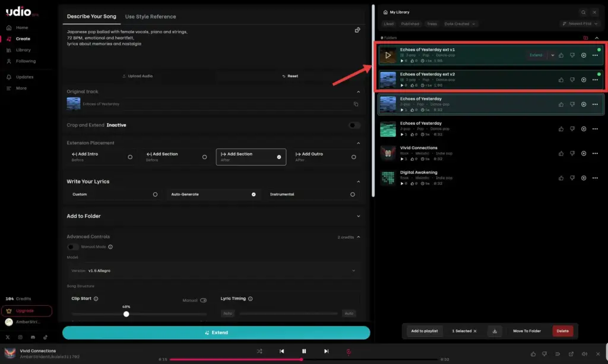The height and width of the screenshot is (364, 608).
Task: Collapse the Extension Placement section
Action: [358, 143]
